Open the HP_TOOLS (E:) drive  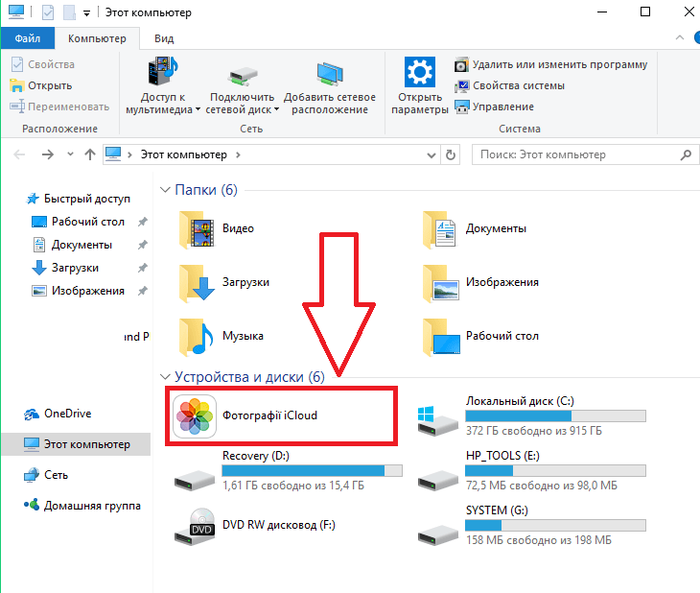tap(531, 470)
